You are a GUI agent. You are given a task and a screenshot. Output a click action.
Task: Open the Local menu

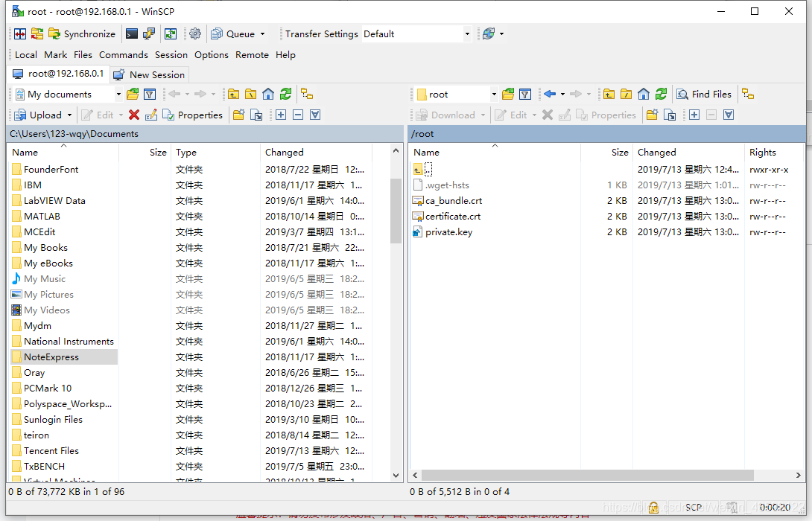pos(26,55)
